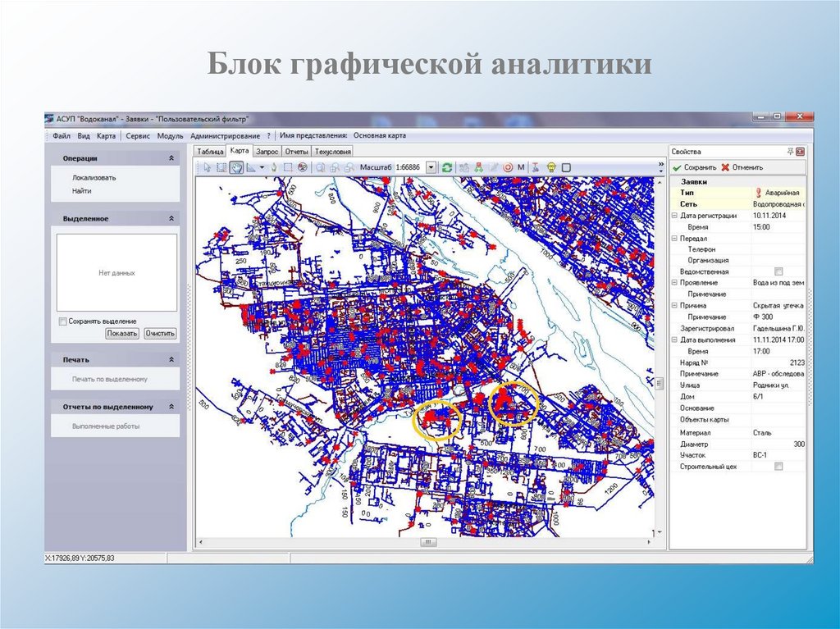The height and width of the screenshot is (629, 840).
Task: Select the rectangle selection tool with dashed border
Action: 288,167
